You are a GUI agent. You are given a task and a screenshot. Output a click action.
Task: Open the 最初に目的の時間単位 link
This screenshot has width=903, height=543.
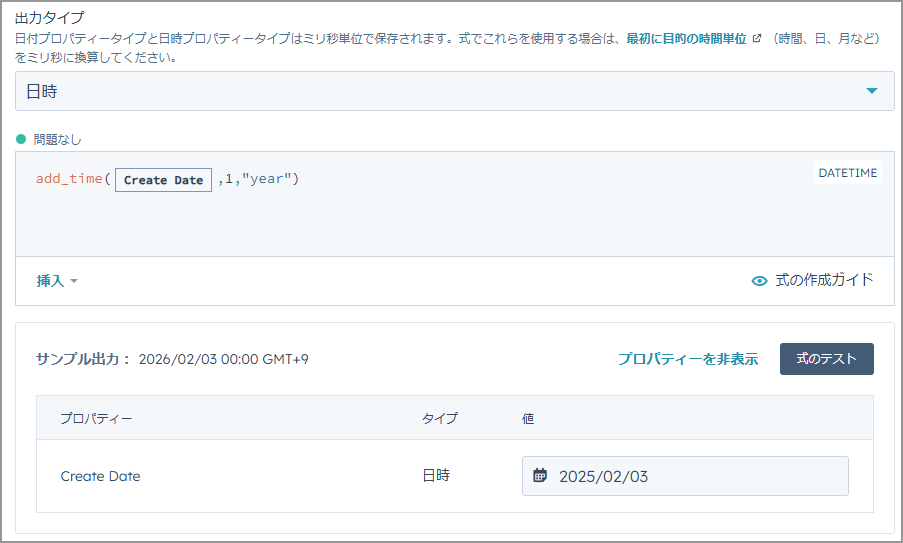click(686, 39)
